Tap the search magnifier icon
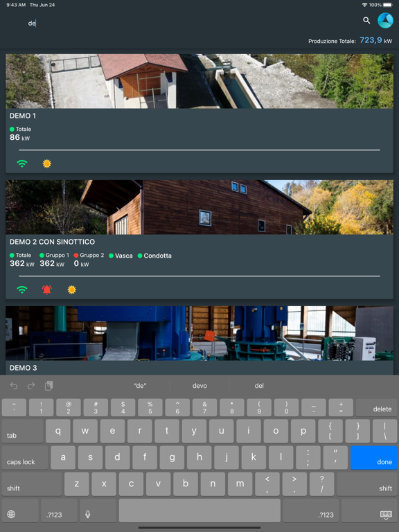 (366, 20)
